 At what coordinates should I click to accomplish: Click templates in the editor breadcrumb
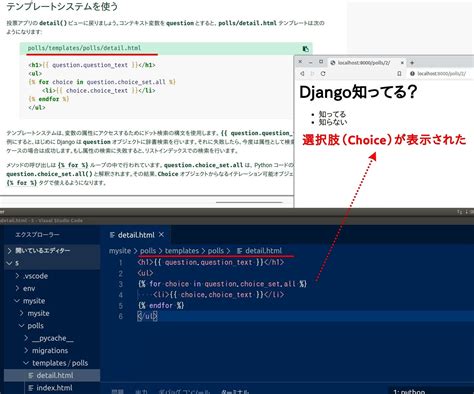click(182, 251)
